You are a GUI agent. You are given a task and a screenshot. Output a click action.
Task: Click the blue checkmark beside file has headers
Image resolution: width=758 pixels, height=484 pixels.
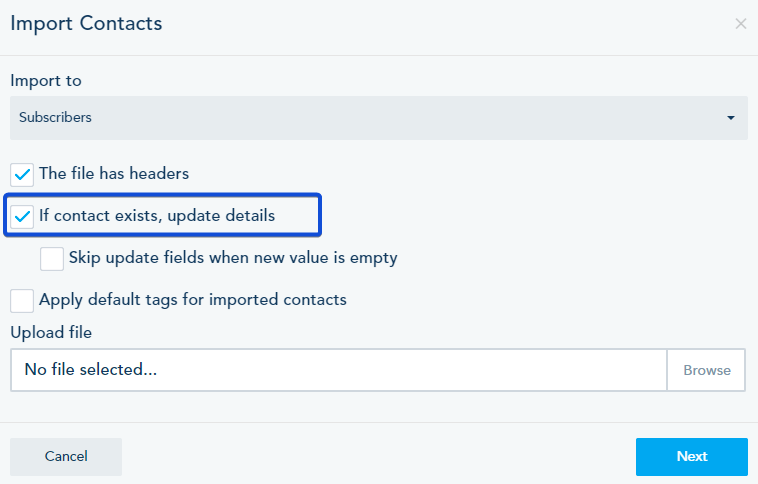pyautogui.click(x=22, y=175)
